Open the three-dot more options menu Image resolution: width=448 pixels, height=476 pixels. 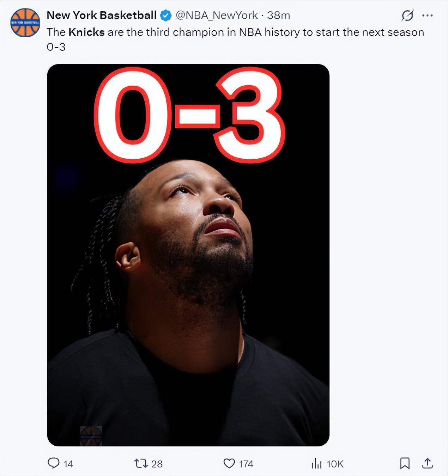pos(428,16)
